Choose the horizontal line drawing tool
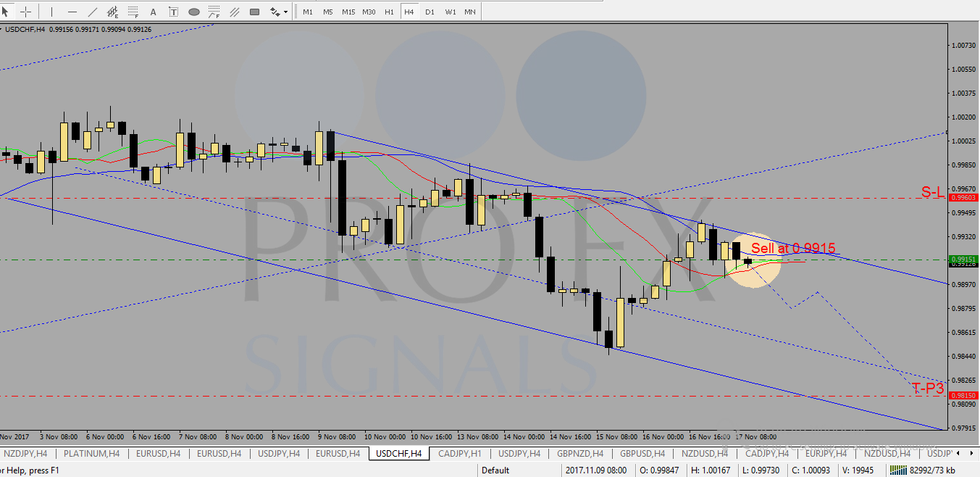 tap(72, 12)
